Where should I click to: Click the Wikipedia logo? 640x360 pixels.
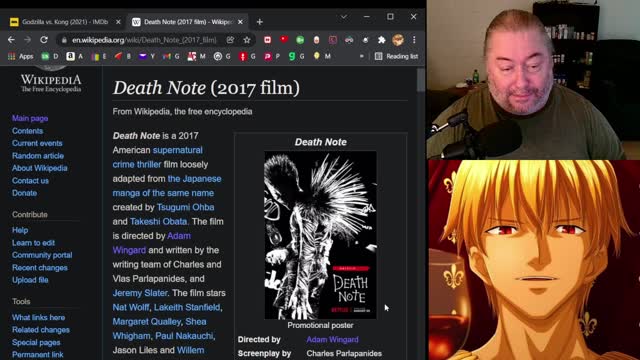pyautogui.click(x=51, y=80)
